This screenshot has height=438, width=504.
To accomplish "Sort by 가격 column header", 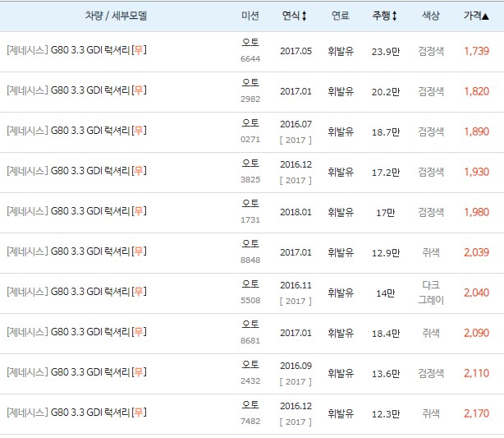I will tap(476, 16).
